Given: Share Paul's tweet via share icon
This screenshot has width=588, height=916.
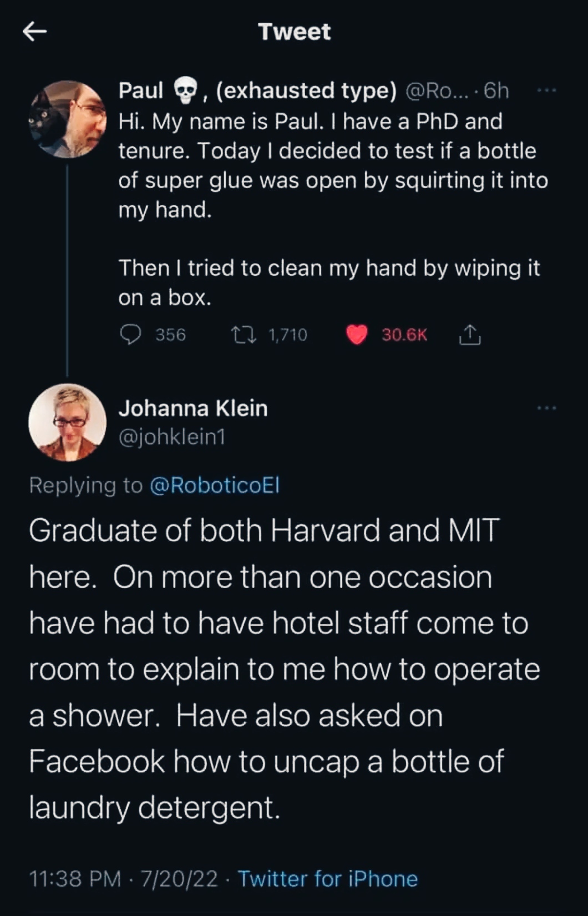Looking at the screenshot, I should [469, 334].
